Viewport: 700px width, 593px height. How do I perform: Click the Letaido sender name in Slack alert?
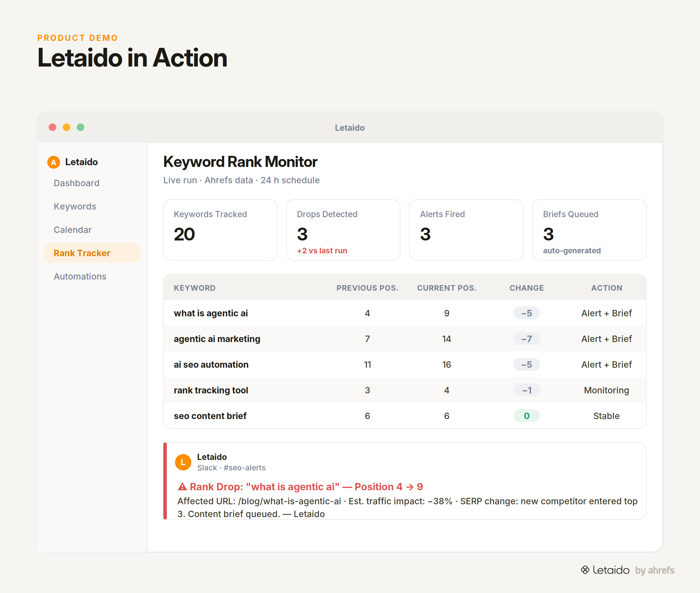(x=212, y=457)
